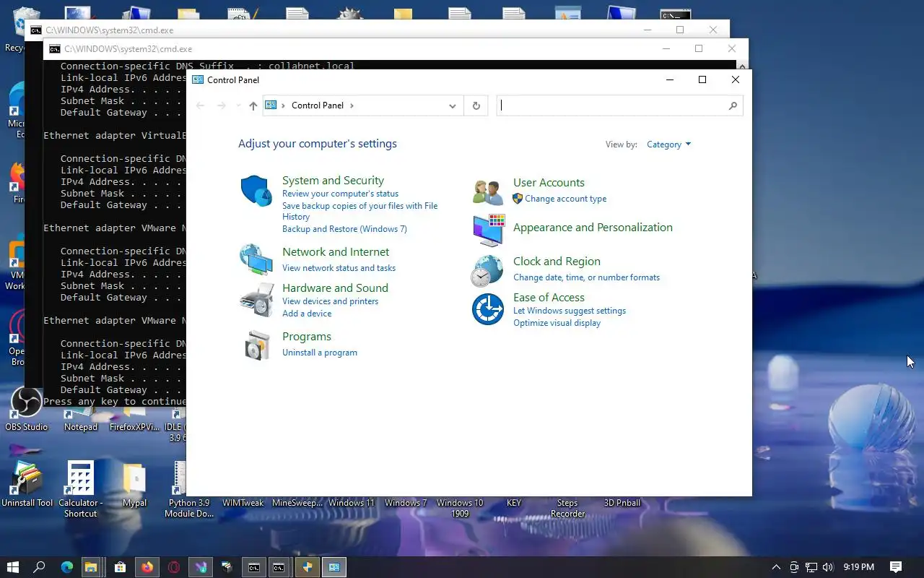Click the System and Security heading
This screenshot has height=578, width=924.
tap(333, 181)
